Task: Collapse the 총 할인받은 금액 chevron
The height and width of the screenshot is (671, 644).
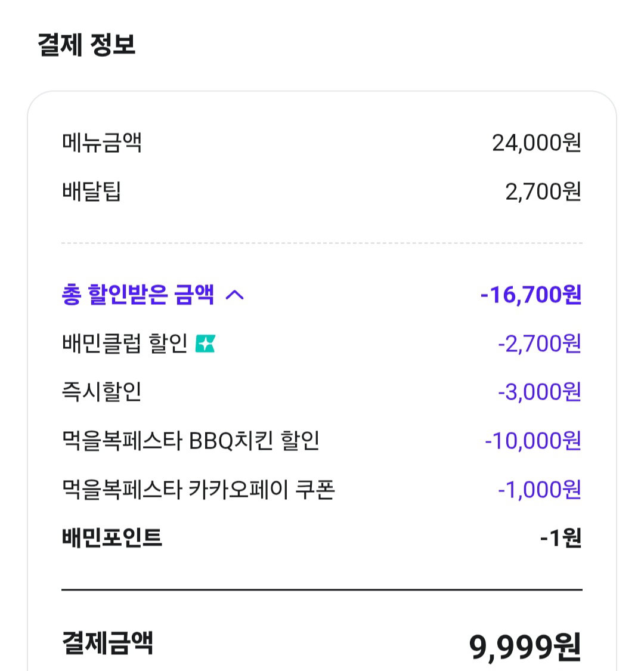Action: pos(234,295)
